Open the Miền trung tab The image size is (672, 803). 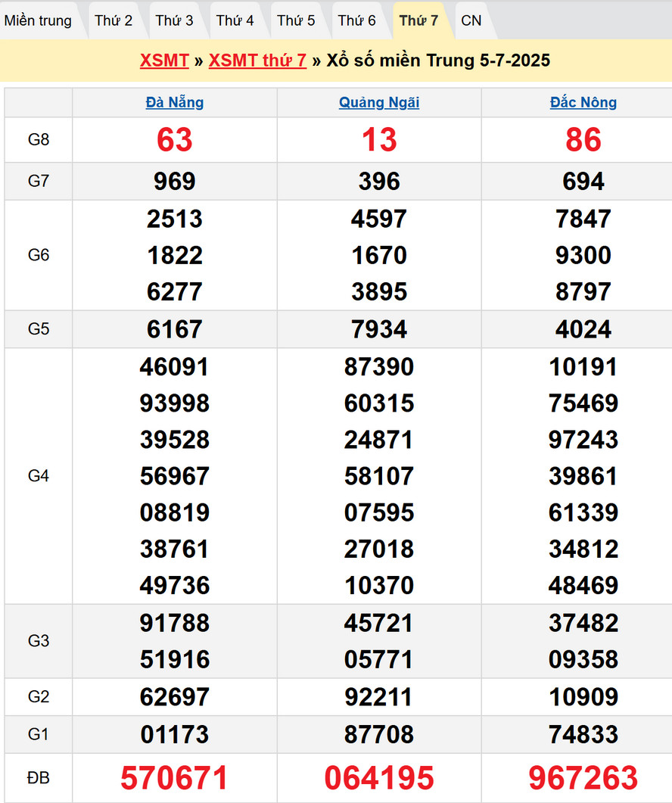38,20
